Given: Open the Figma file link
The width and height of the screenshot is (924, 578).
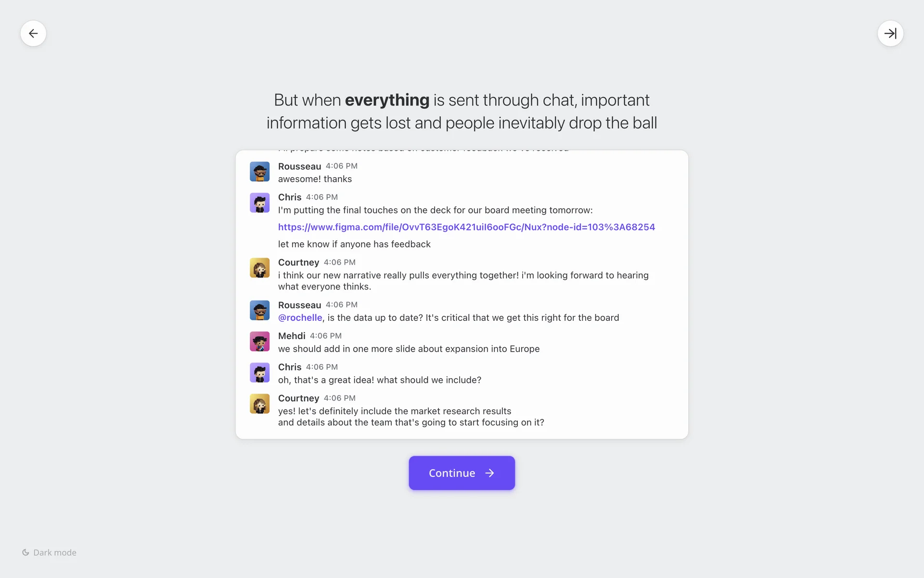Looking at the screenshot, I should (x=466, y=227).
